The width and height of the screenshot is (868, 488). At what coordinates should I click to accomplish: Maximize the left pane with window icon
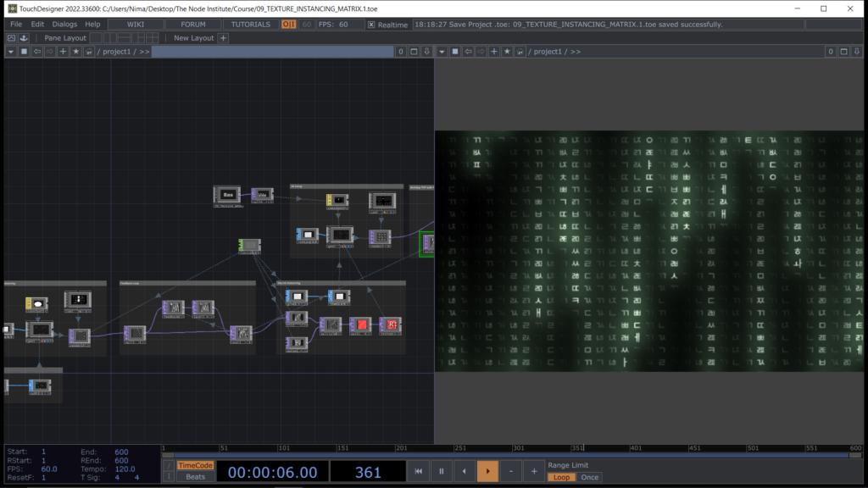point(414,52)
